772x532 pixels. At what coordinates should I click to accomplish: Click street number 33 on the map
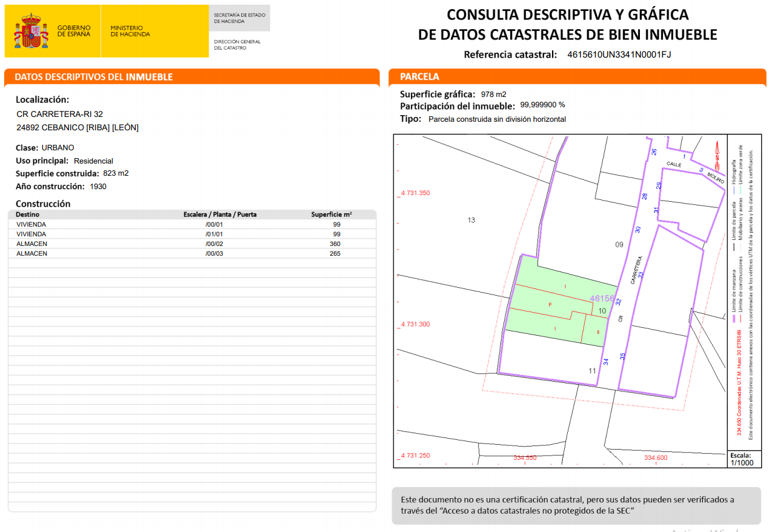point(641,274)
